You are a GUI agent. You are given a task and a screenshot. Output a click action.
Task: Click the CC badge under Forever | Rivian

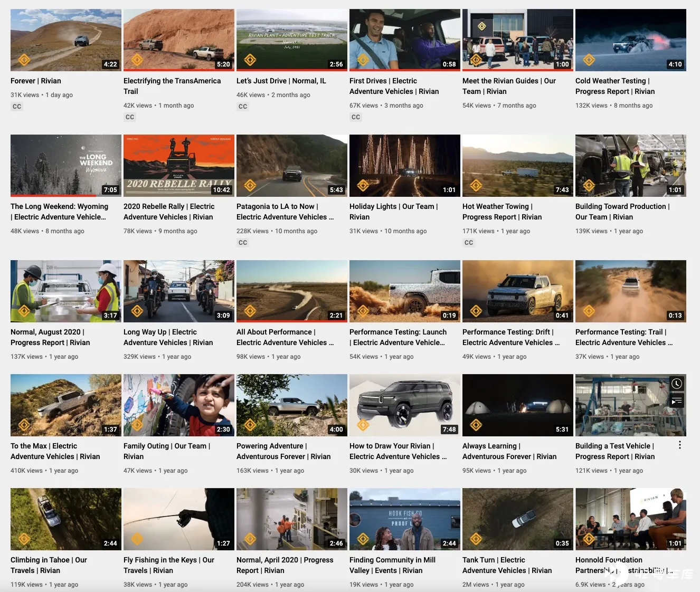[17, 107]
